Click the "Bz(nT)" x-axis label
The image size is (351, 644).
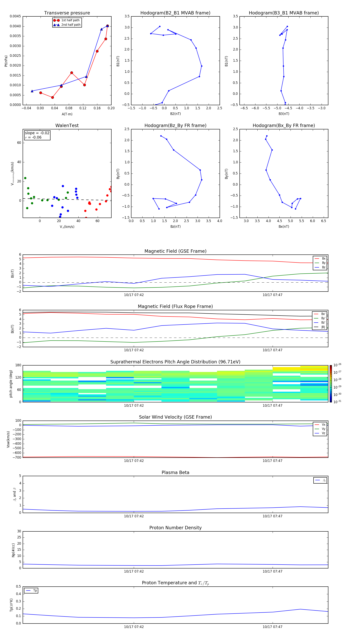pyautogui.click(x=175, y=227)
